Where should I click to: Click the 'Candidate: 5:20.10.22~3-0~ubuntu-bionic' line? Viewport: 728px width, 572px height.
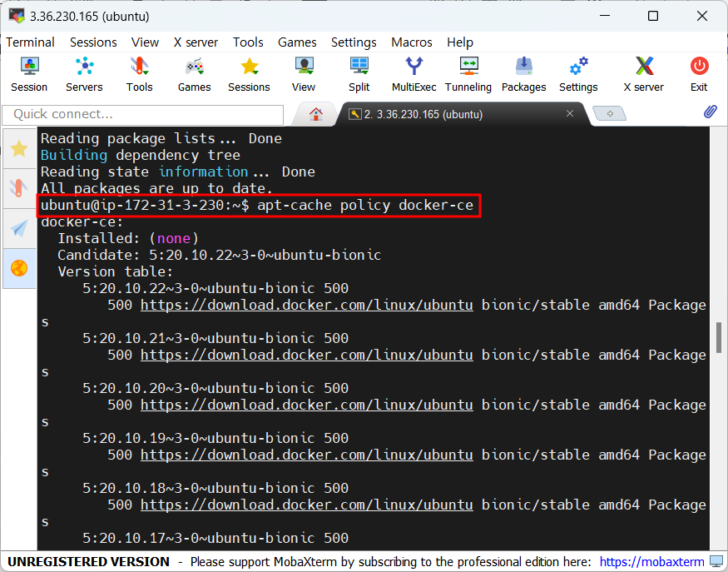pyautogui.click(x=219, y=255)
